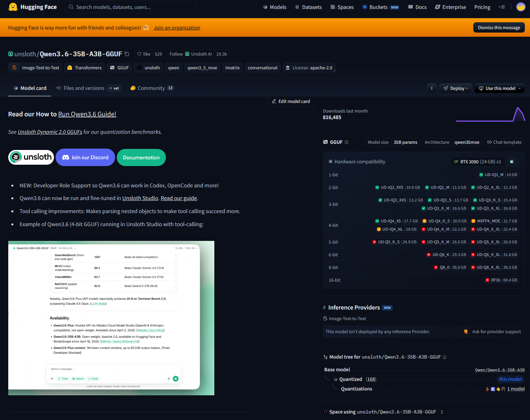The width and height of the screenshot is (530, 420).
Task: Open the Deploy dropdown
Action: pyautogui.click(x=456, y=88)
